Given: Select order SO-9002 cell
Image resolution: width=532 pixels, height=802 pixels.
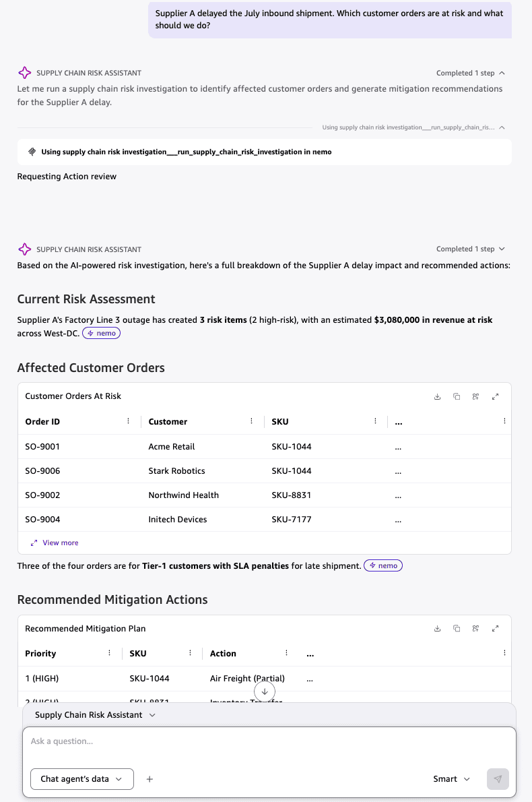Looking at the screenshot, I should (x=42, y=495).
